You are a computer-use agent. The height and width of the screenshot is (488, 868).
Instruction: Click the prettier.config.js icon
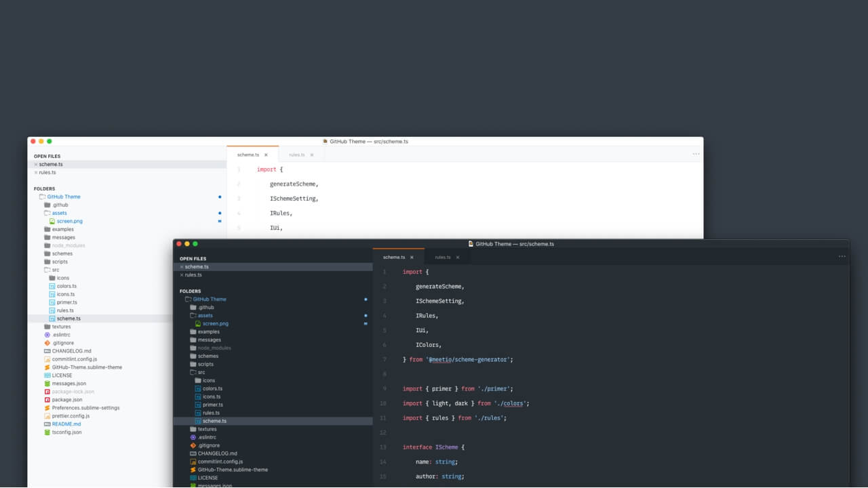(47, 415)
